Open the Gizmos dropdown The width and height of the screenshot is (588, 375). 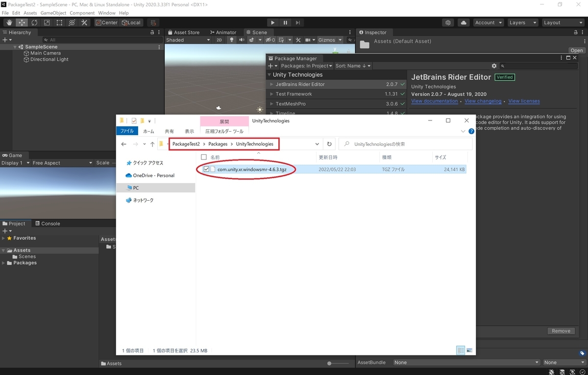pos(329,40)
